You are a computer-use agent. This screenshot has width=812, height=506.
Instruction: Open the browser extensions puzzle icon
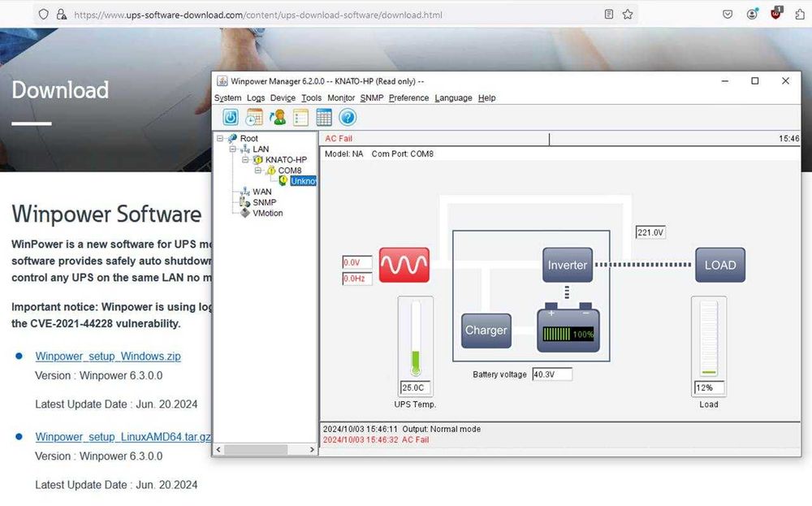coord(800,15)
